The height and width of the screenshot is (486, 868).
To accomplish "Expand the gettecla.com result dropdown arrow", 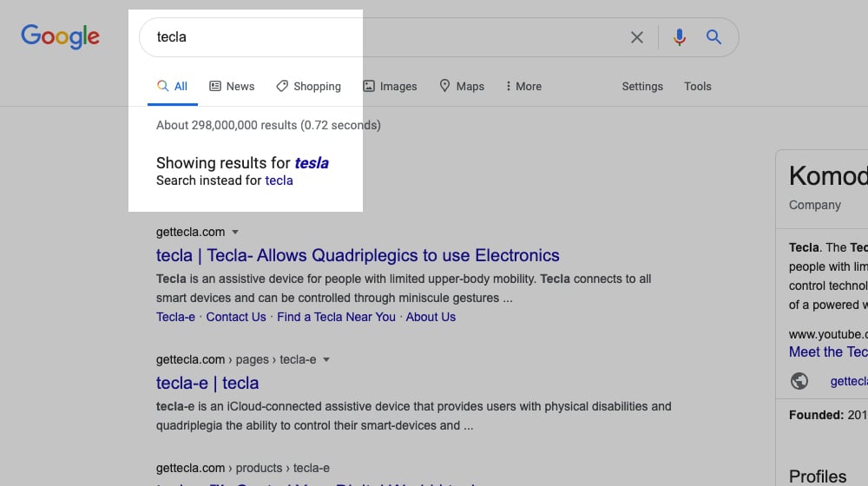I will (x=234, y=232).
